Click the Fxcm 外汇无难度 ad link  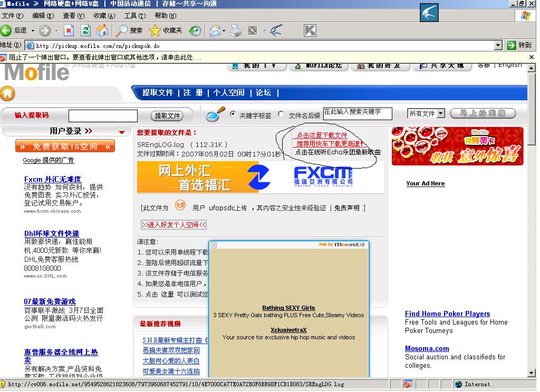(x=53, y=179)
